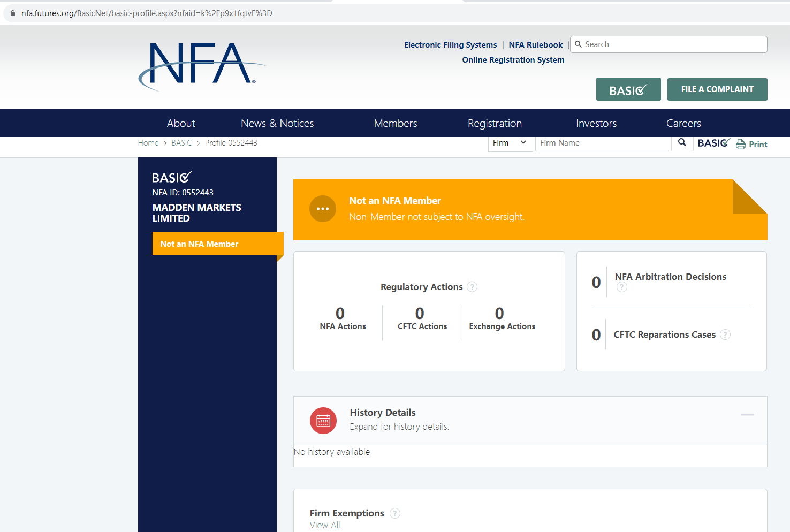The width and height of the screenshot is (790, 532).
Task: Click the green BASIC button in header
Action: [628, 89]
